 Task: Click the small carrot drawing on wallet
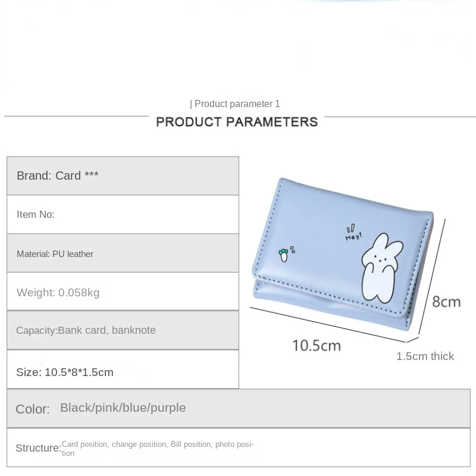point(284,255)
